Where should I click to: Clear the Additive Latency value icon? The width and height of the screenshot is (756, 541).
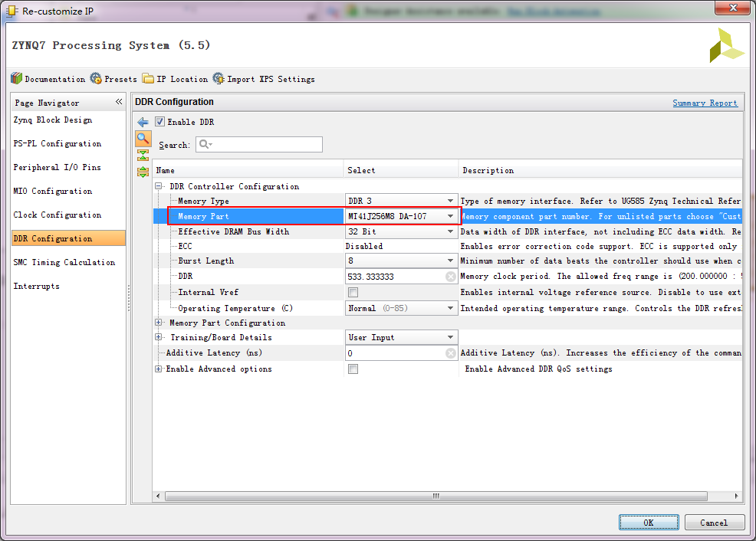click(x=450, y=353)
